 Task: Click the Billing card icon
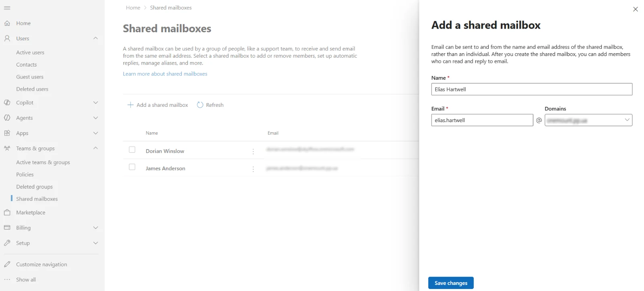7,228
